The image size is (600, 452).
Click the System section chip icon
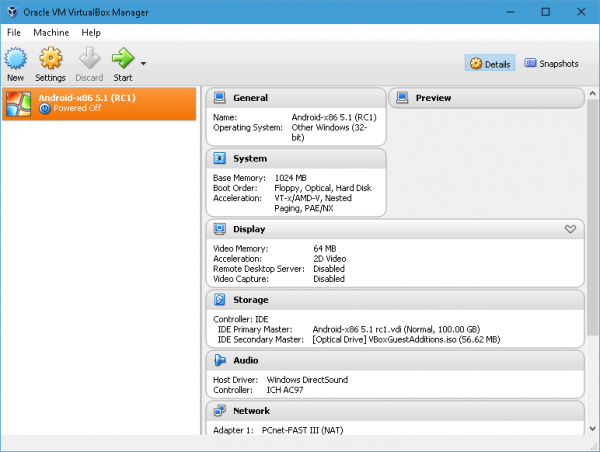tap(220, 158)
